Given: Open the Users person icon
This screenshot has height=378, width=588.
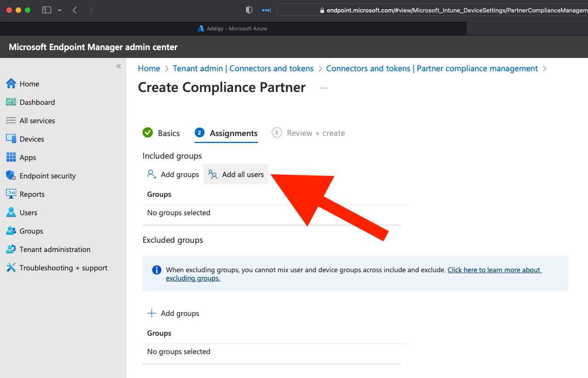Looking at the screenshot, I should tap(11, 212).
